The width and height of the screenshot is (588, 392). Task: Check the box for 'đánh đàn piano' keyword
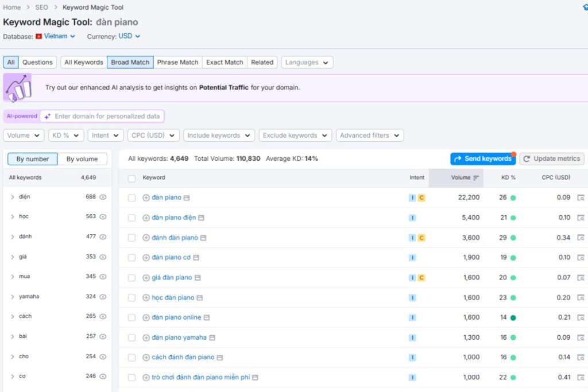132,238
